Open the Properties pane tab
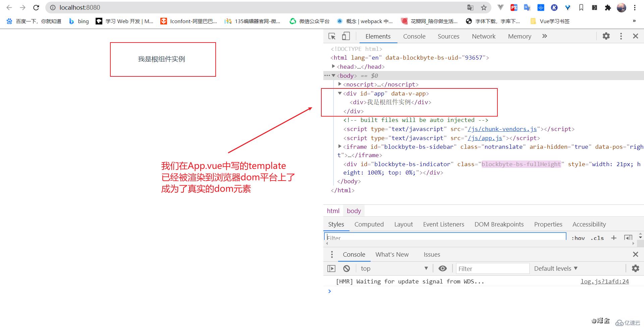This screenshot has width=644, height=330. (548, 224)
